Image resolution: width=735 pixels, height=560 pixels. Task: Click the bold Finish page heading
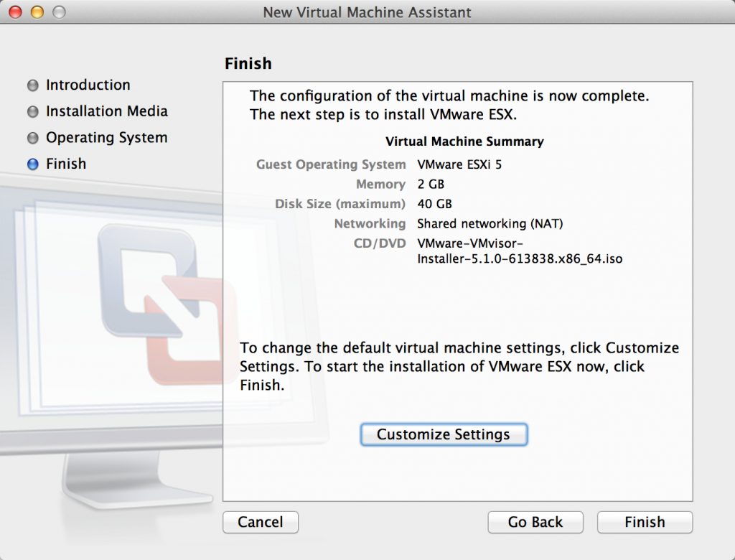click(248, 63)
